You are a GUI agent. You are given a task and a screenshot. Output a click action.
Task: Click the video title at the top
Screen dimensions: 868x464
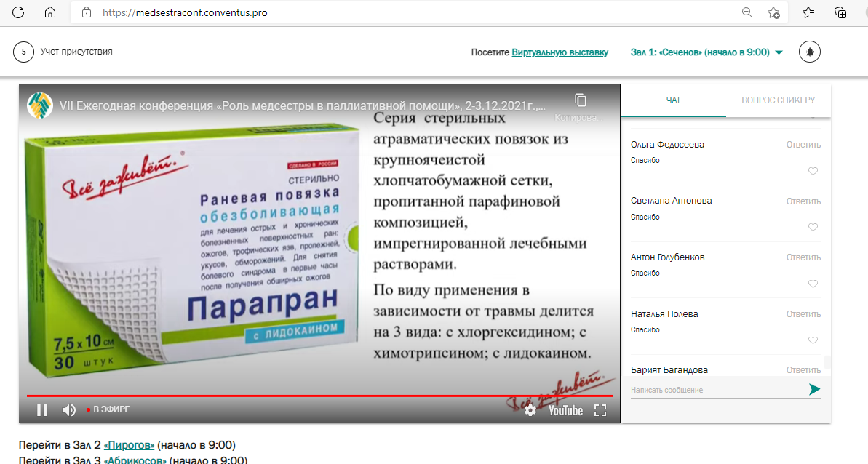pyautogui.click(x=302, y=105)
